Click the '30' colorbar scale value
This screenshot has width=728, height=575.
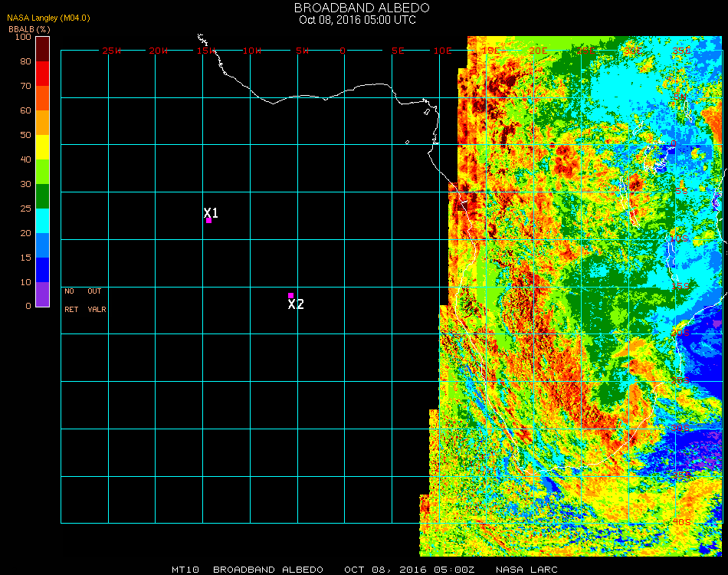click(x=25, y=185)
